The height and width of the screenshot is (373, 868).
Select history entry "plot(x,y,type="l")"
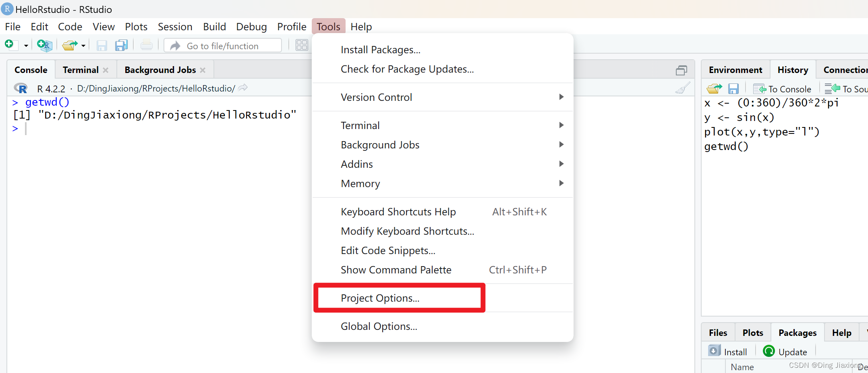(762, 132)
